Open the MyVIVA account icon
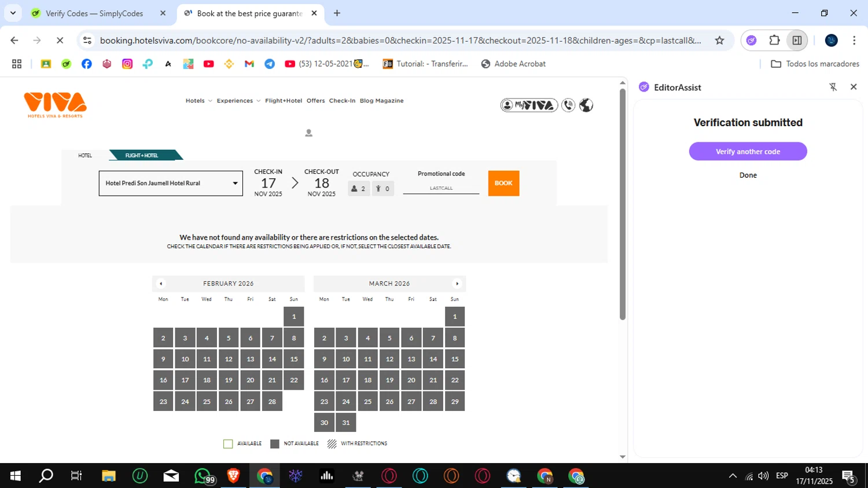868x488 pixels. 529,105
